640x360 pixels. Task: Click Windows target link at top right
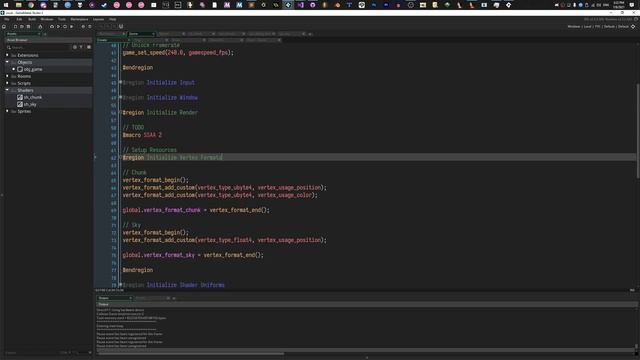tap(573, 27)
